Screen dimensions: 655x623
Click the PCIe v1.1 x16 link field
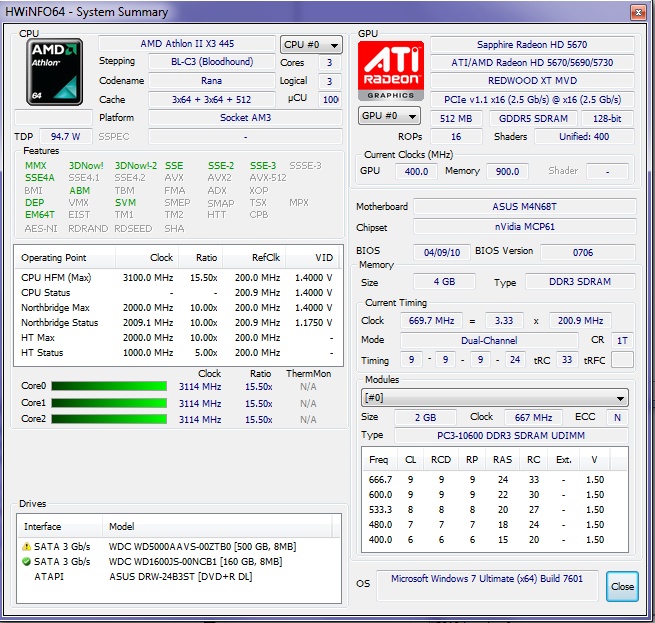(x=532, y=99)
